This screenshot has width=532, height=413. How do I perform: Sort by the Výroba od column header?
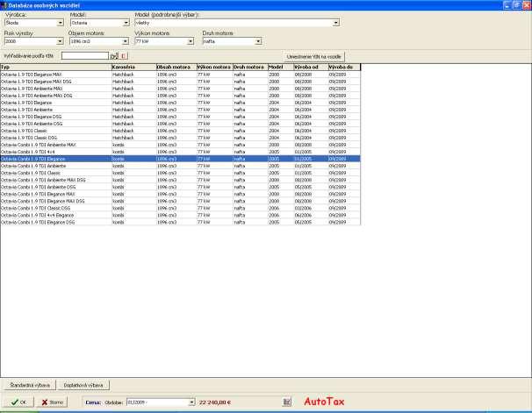(311, 68)
